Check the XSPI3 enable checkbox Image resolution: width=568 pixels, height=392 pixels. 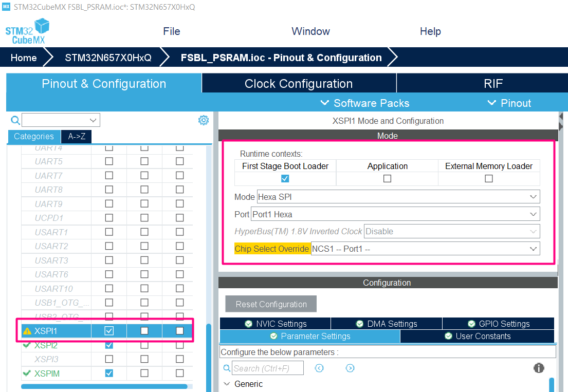coord(108,360)
